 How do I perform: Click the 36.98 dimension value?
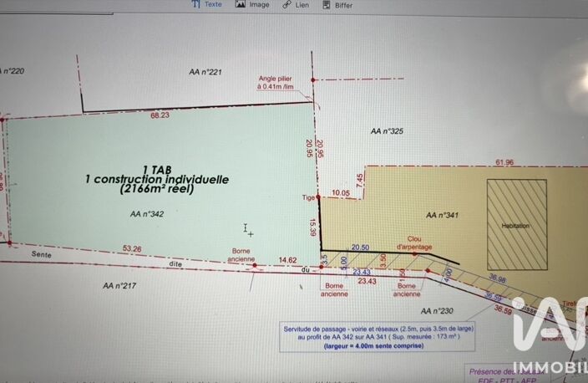(497, 278)
